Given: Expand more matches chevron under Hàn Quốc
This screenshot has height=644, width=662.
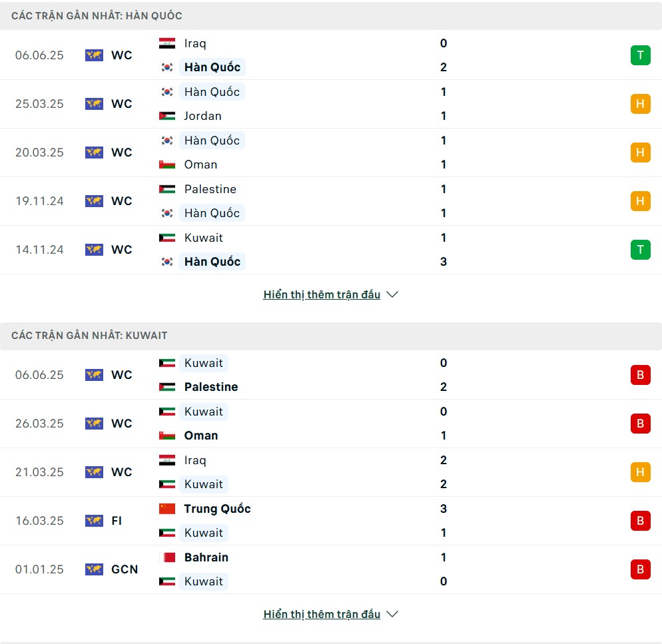Looking at the screenshot, I should pos(392,295).
